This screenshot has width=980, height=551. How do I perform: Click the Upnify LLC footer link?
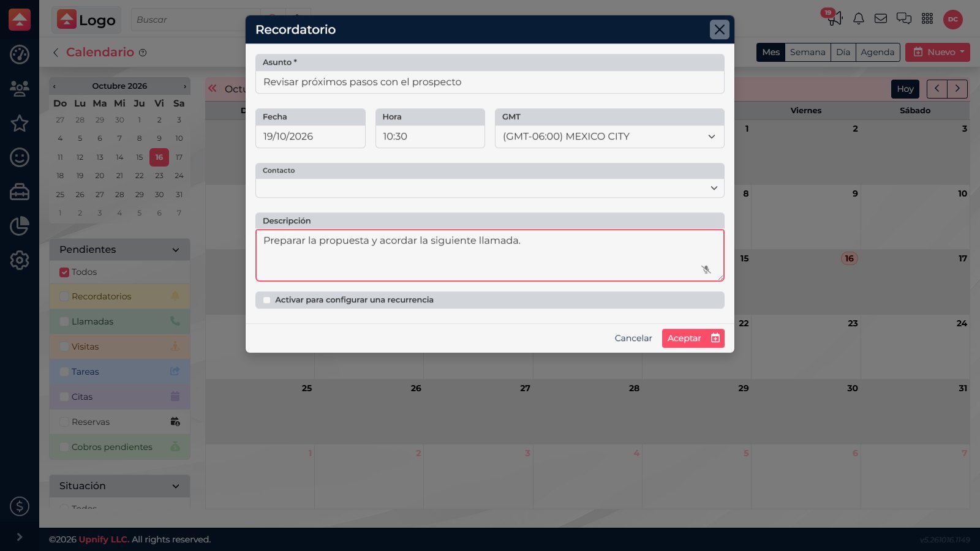104,539
